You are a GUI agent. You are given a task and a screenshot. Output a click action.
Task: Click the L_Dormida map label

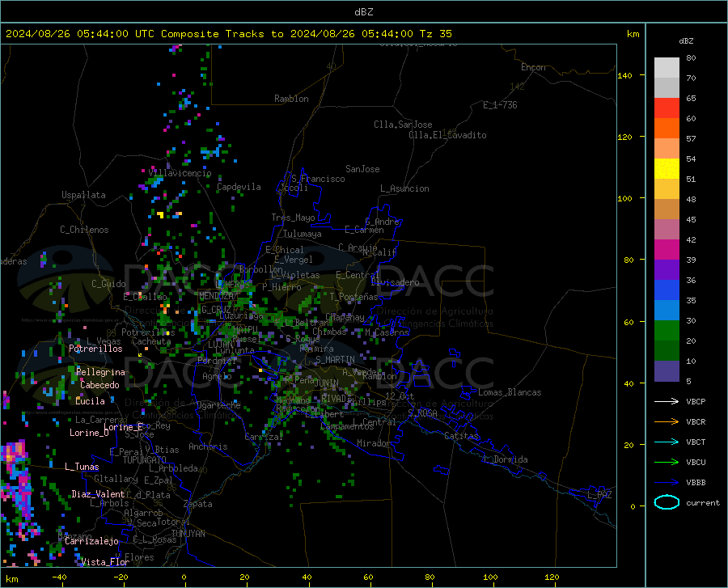(x=506, y=459)
